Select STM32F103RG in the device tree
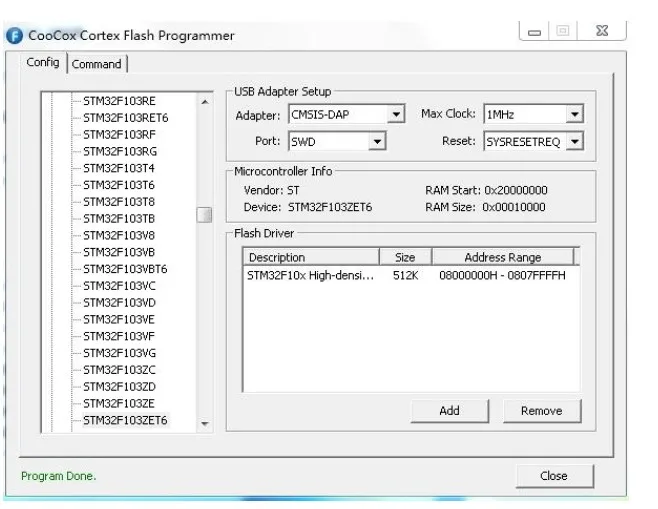 coord(120,151)
